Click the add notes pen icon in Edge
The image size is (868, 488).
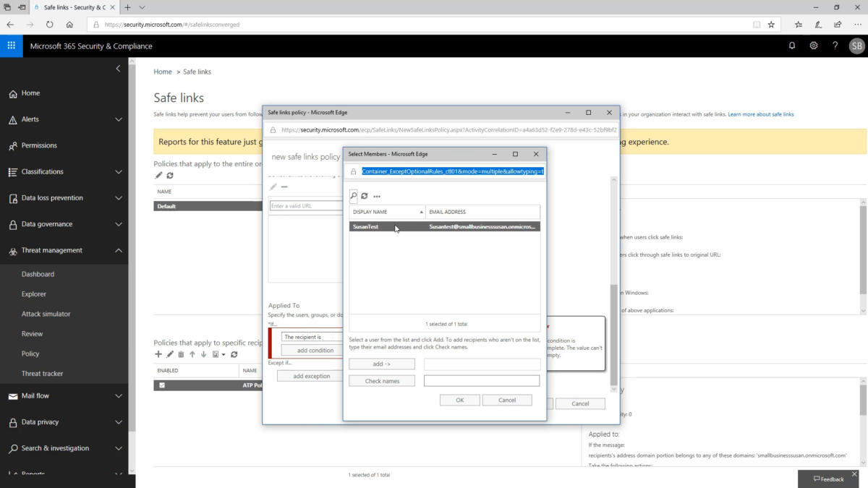818,24
